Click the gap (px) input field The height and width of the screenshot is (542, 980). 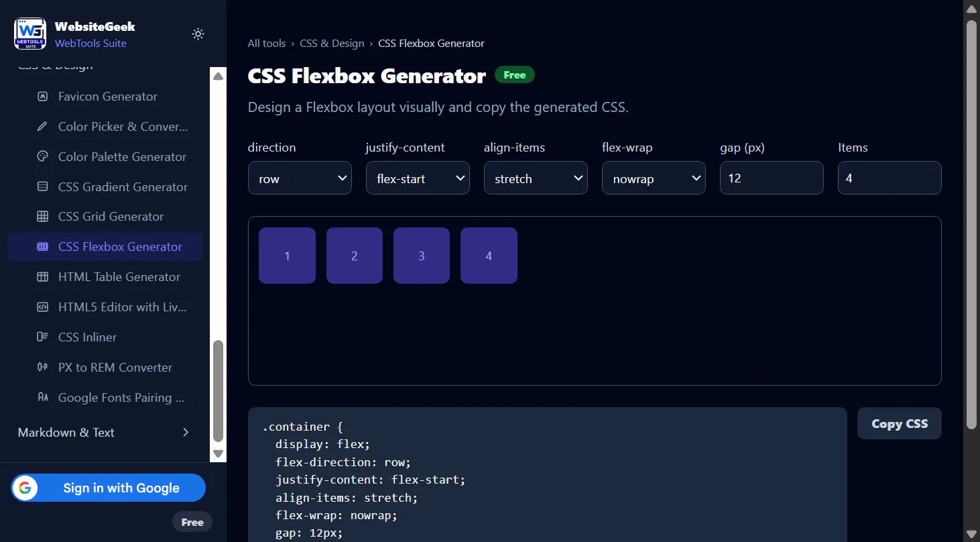tap(772, 178)
